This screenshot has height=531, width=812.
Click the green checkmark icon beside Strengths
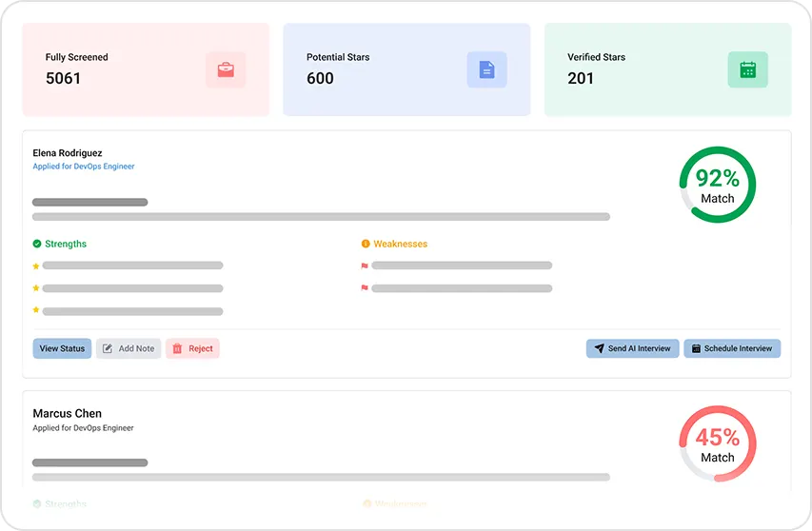pyautogui.click(x=37, y=244)
